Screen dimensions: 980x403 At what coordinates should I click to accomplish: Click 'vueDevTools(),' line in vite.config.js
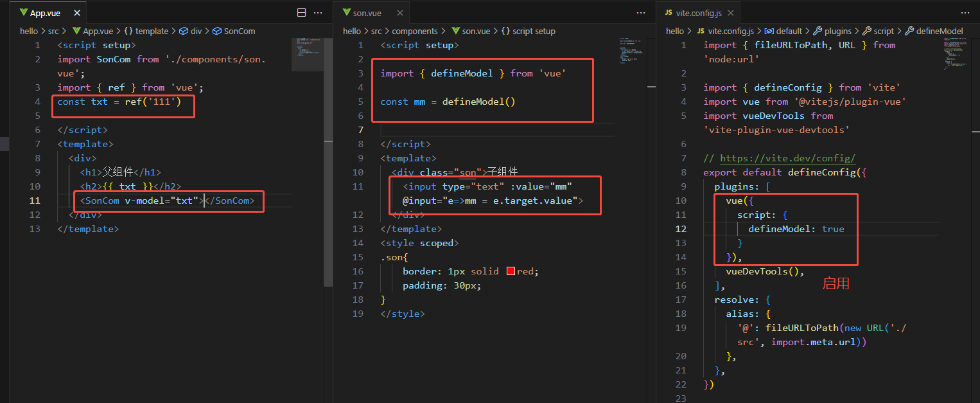coord(765,271)
